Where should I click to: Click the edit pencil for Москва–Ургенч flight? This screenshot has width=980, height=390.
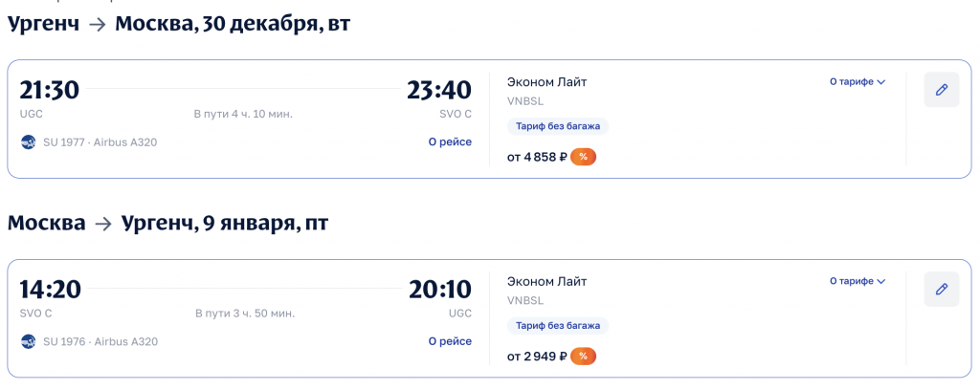pos(941,289)
